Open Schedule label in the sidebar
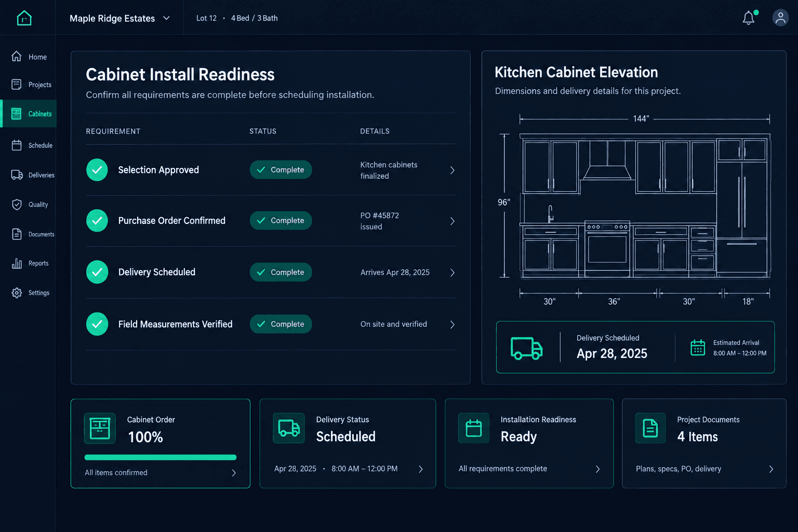 [41, 145]
